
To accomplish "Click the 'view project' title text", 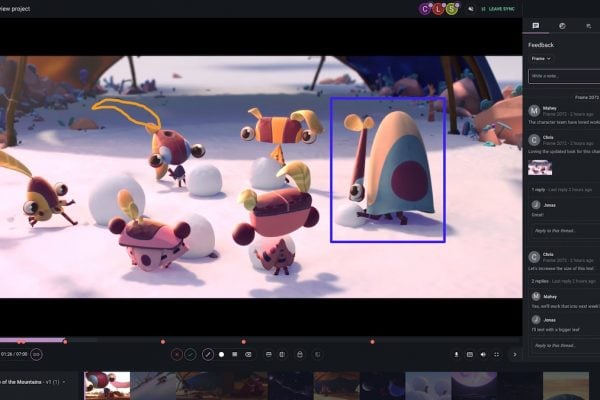I will pos(15,9).
